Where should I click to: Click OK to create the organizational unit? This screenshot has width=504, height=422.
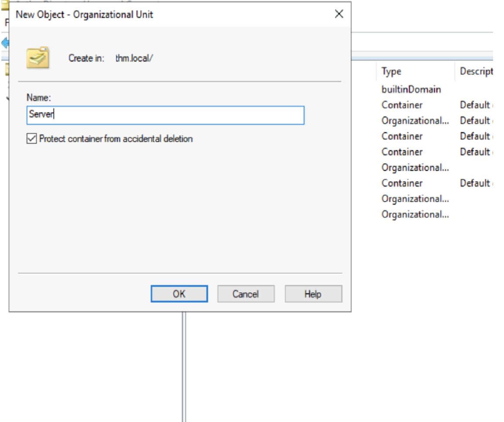[x=179, y=294]
